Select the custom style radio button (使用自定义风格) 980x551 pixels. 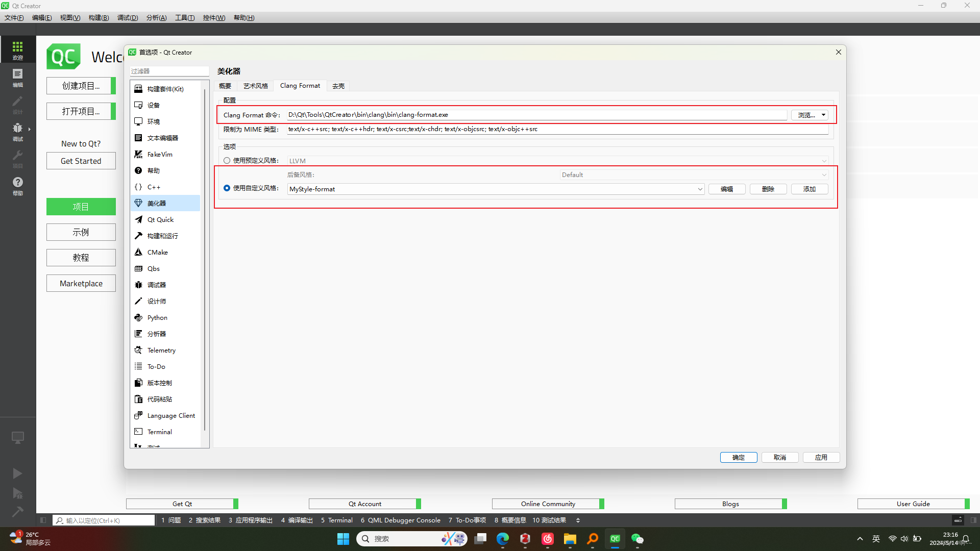click(227, 188)
